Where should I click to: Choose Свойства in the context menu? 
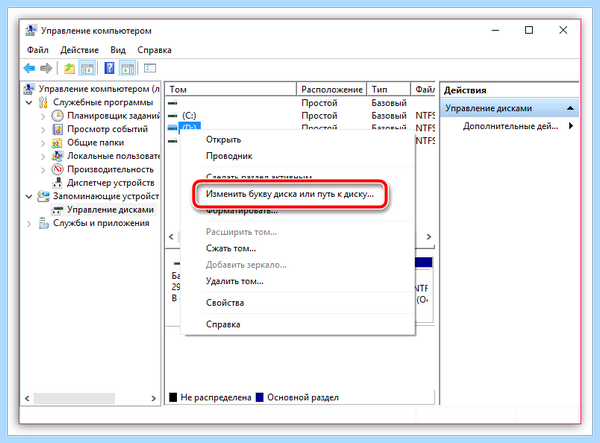click(298, 303)
